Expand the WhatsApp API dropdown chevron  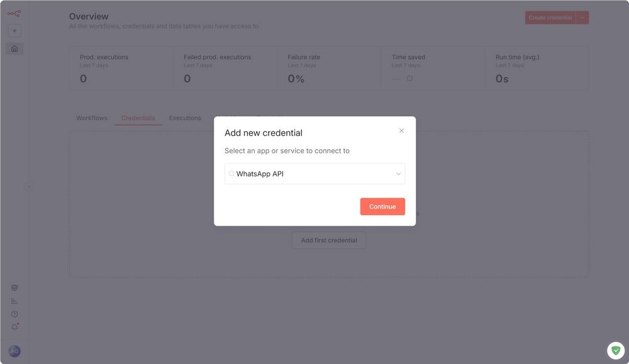point(398,174)
